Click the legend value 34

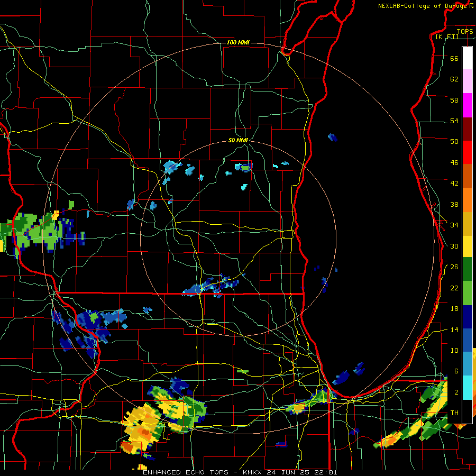click(x=454, y=225)
